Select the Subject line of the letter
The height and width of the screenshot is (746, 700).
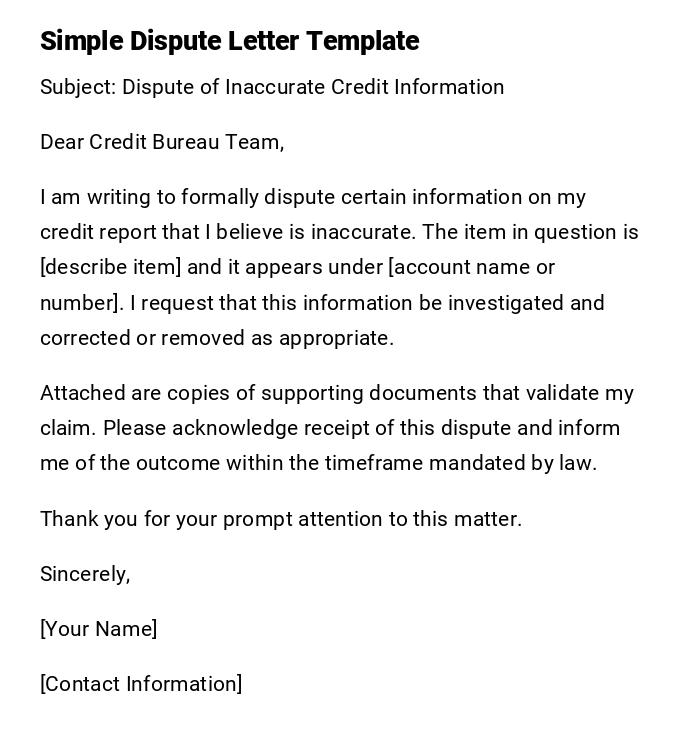pos(272,87)
